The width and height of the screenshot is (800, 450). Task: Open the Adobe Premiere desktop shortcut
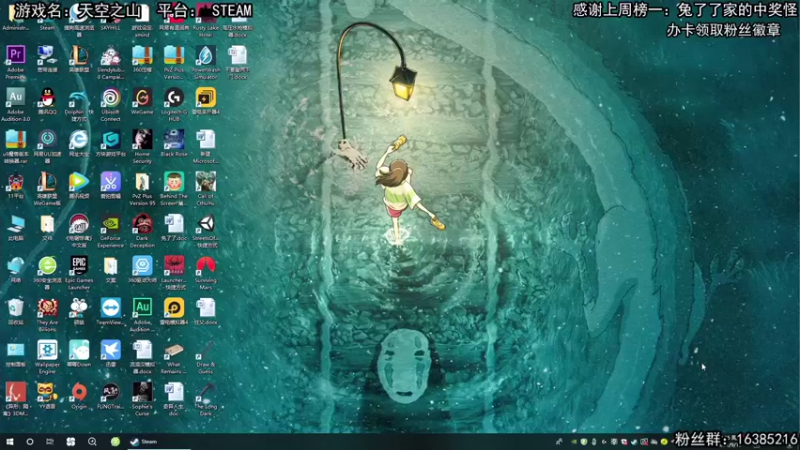tap(16, 55)
